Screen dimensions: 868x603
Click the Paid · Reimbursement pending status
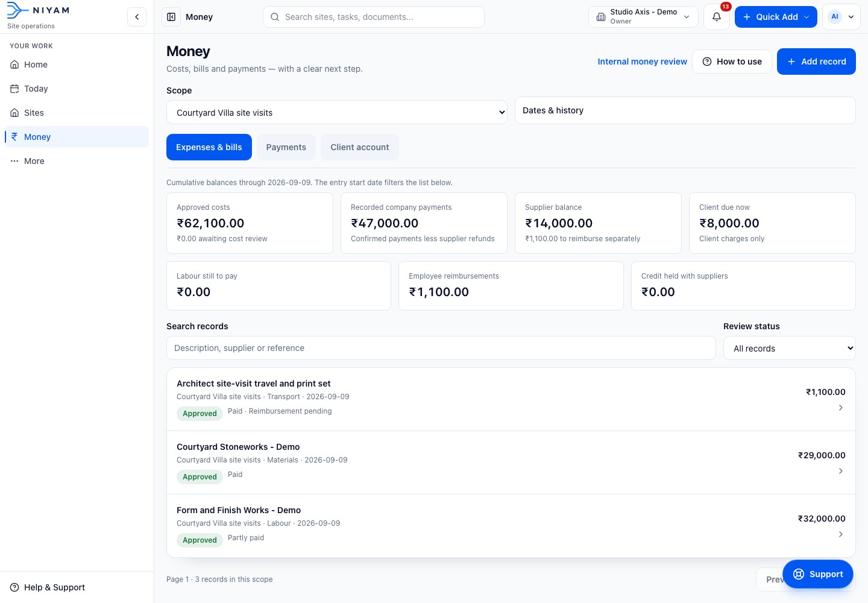pyautogui.click(x=280, y=411)
